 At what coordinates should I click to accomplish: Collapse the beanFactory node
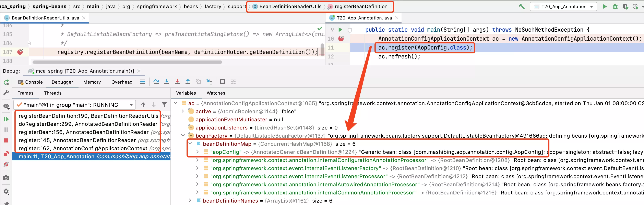[183, 135]
